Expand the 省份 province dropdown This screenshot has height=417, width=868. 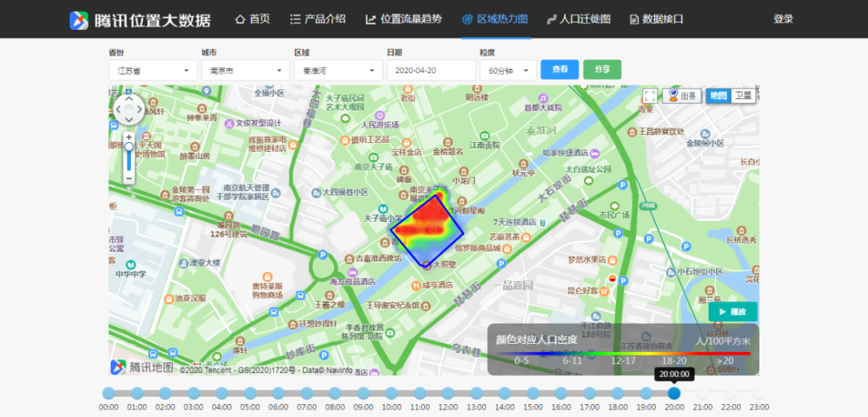[x=152, y=71]
